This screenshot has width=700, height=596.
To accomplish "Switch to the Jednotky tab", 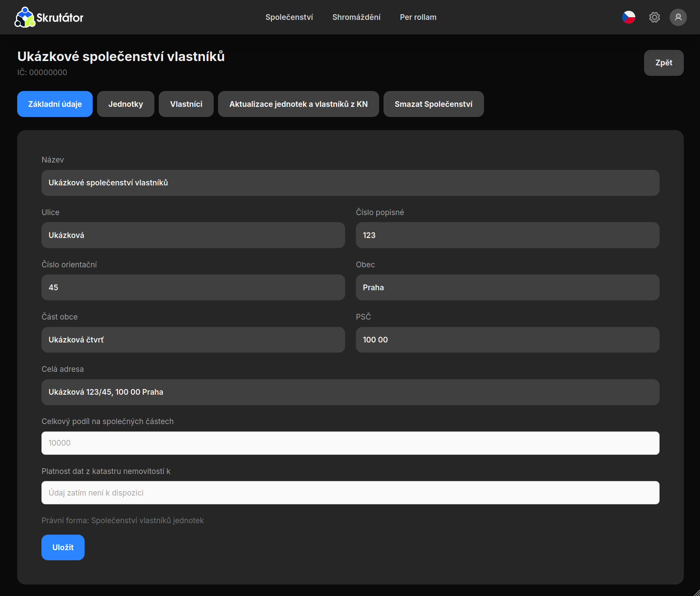I will coord(126,104).
